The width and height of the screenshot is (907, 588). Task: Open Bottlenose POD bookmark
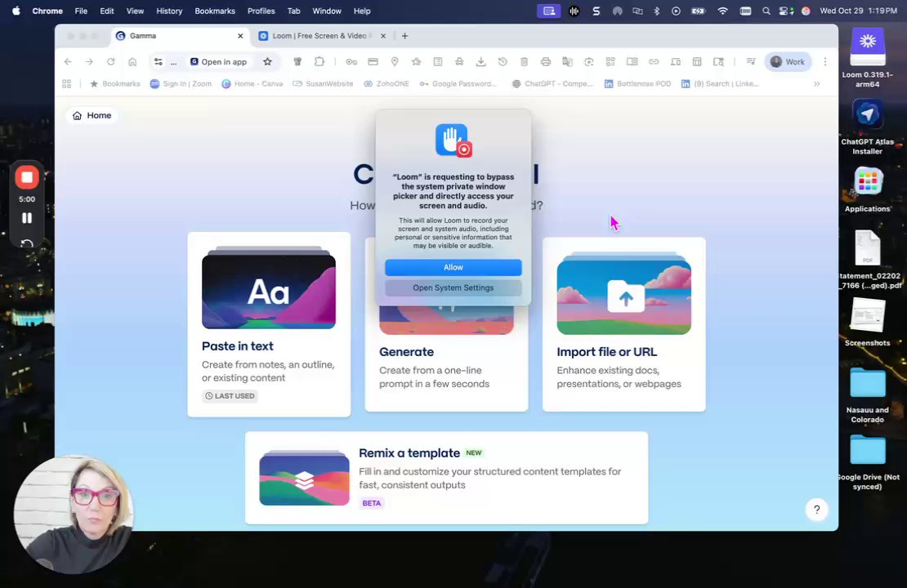(637, 84)
